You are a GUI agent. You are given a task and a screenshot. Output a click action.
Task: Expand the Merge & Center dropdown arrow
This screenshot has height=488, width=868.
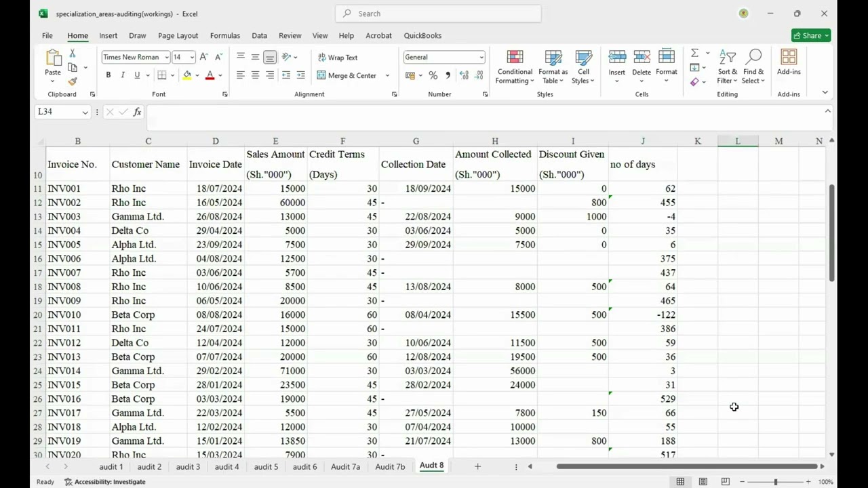click(387, 75)
